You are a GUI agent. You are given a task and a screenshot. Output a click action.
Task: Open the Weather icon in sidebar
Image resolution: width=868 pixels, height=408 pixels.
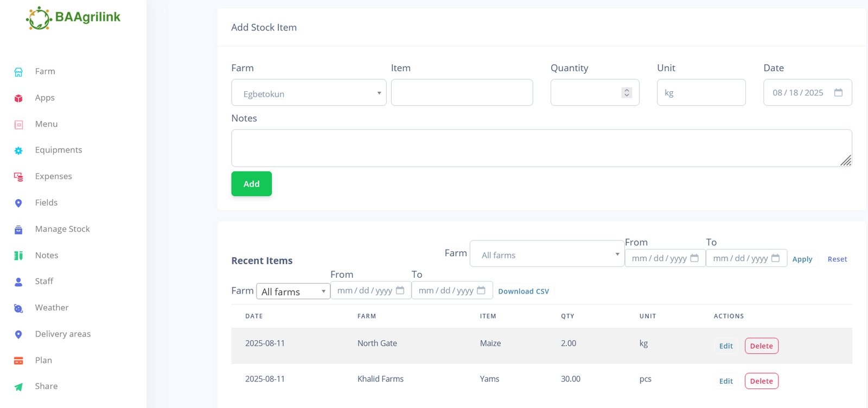(18, 308)
